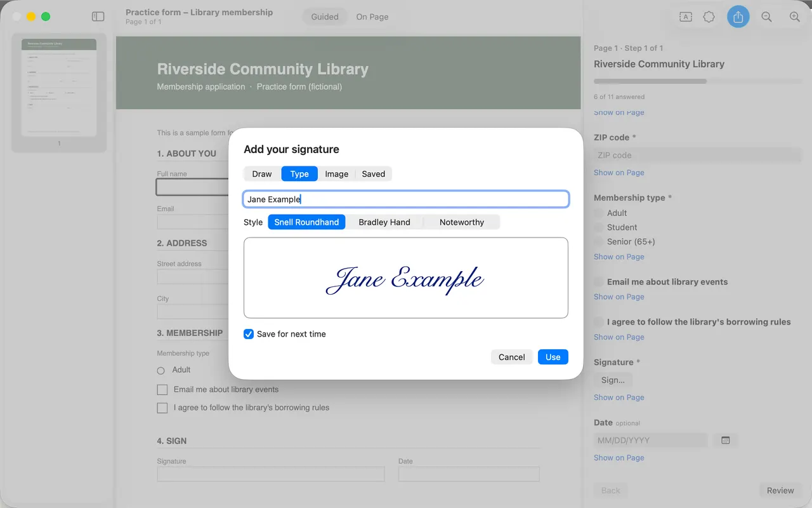Select Senior (65+) membership type
The image size is (812, 508).
coord(598,242)
